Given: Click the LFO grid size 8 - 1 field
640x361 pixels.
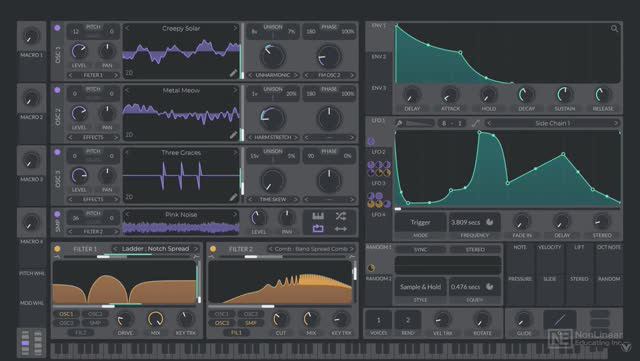Looking at the screenshot, I should pos(452,123).
